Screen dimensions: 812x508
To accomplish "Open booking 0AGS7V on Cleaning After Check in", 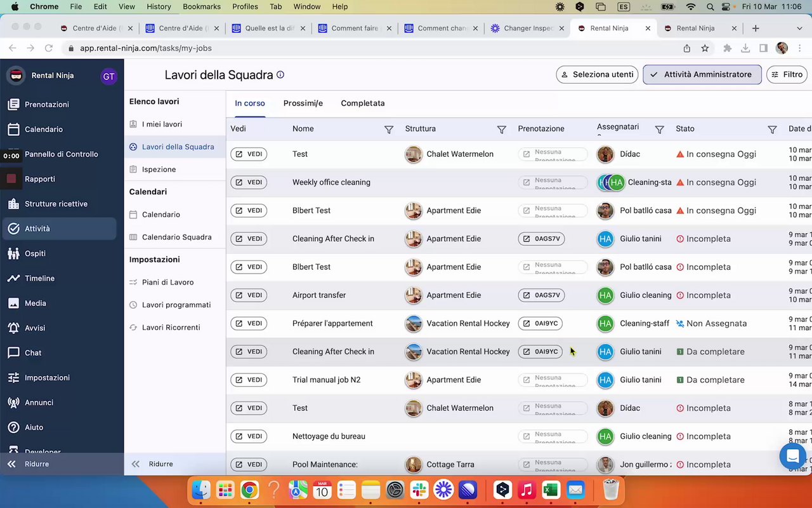I will [x=541, y=239].
